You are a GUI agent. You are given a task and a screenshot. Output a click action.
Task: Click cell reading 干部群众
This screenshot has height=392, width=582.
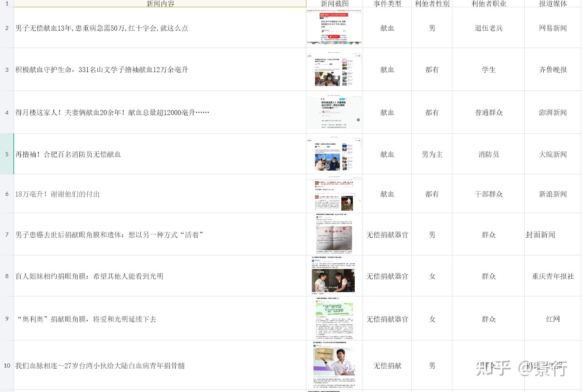click(x=488, y=194)
